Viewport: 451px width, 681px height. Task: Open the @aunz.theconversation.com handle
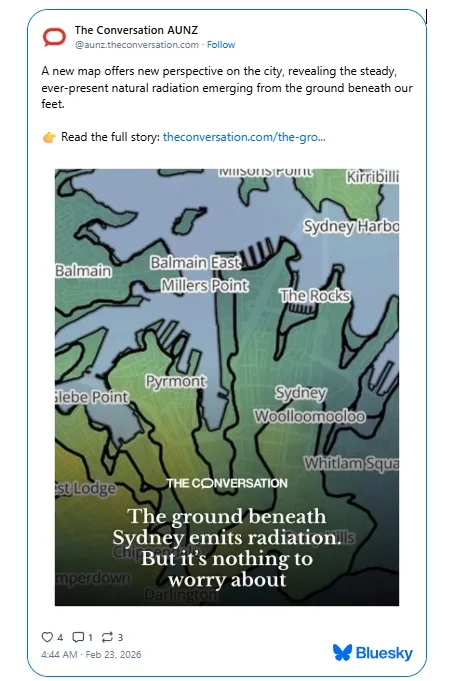(x=137, y=45)
